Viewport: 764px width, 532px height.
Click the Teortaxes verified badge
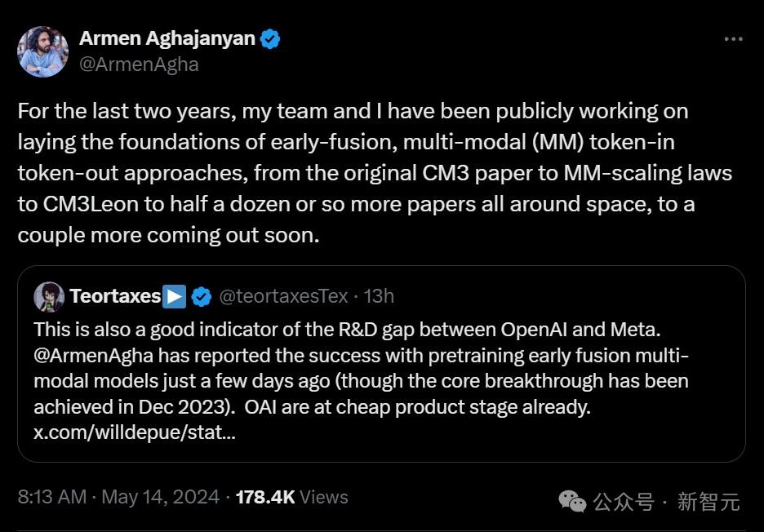tap(201, 297)
